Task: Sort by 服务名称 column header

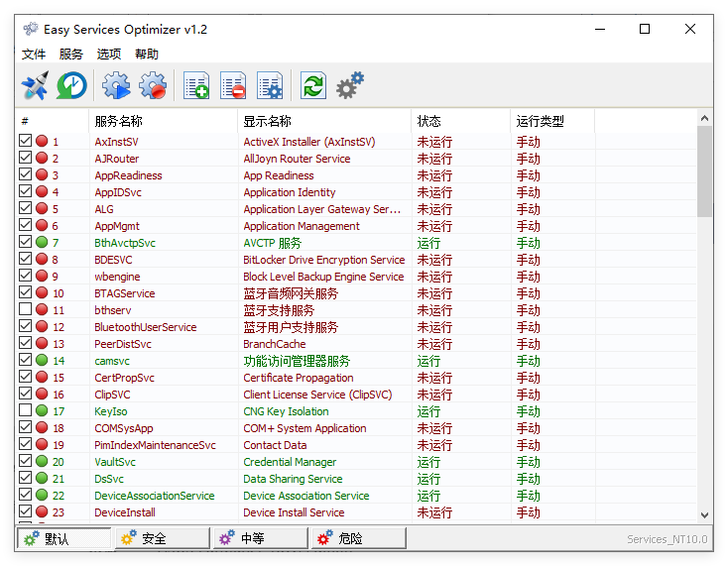Action: pos(163,121)
